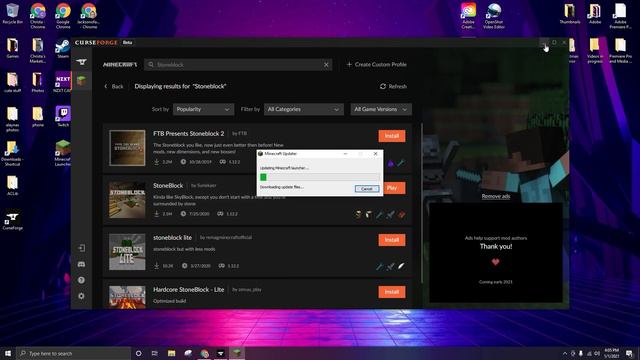Open the Minecraft Launcher desktop shortcut
The image size is (640, 360).
click(62, 153)
